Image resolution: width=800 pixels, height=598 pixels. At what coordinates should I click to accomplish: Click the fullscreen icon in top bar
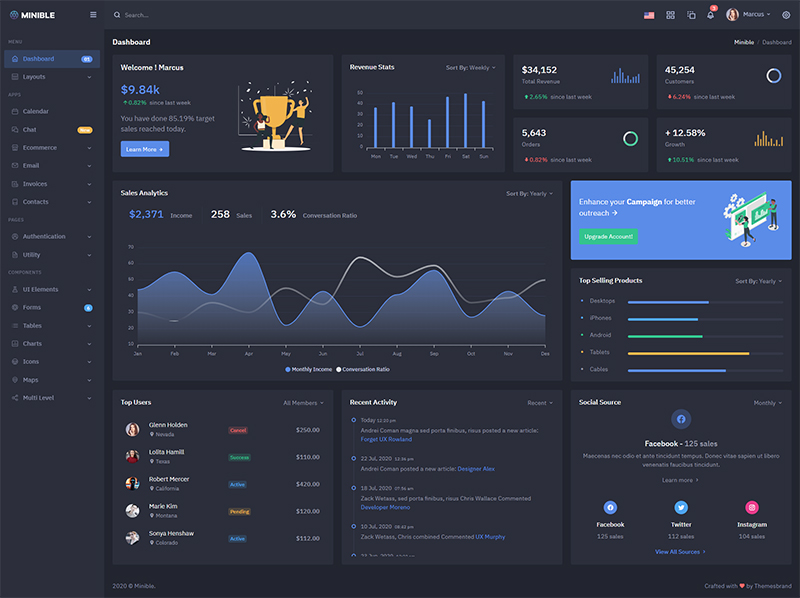pos(691,15)
